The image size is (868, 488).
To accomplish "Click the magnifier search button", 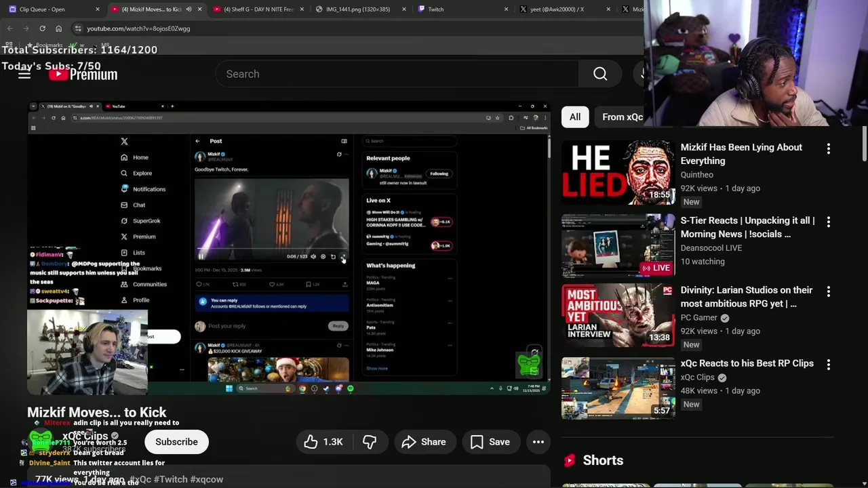I will tap(600, 74).
